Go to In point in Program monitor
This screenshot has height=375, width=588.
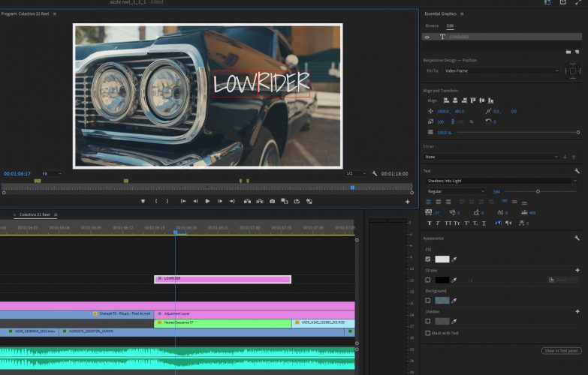coord(183,201)
